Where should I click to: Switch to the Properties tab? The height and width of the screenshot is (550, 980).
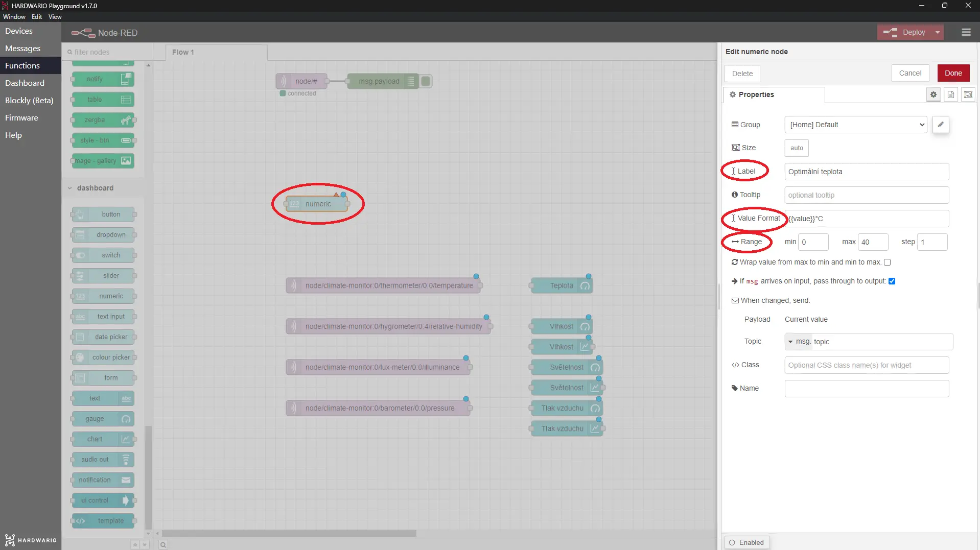coord(773,95)
